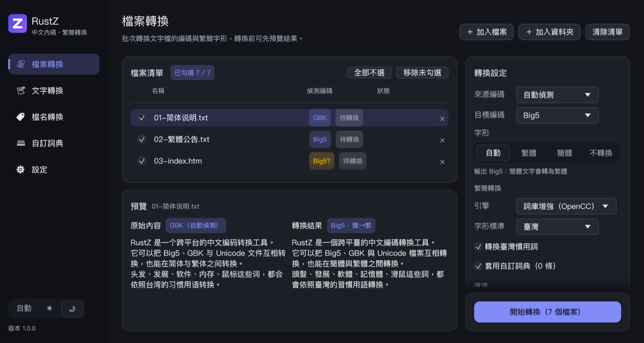
Task: Select 繁體 under 字形
Action: tap(529, 153)
